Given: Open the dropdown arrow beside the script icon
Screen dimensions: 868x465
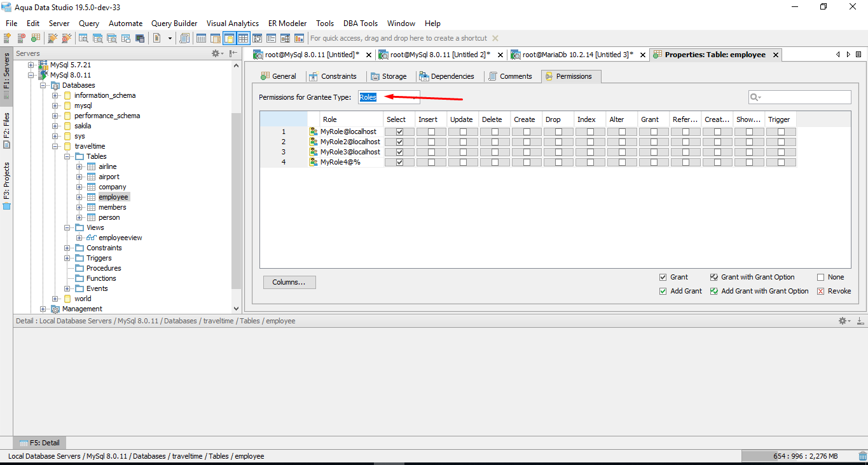Looking at the screenshot, I should pos(170,38).
